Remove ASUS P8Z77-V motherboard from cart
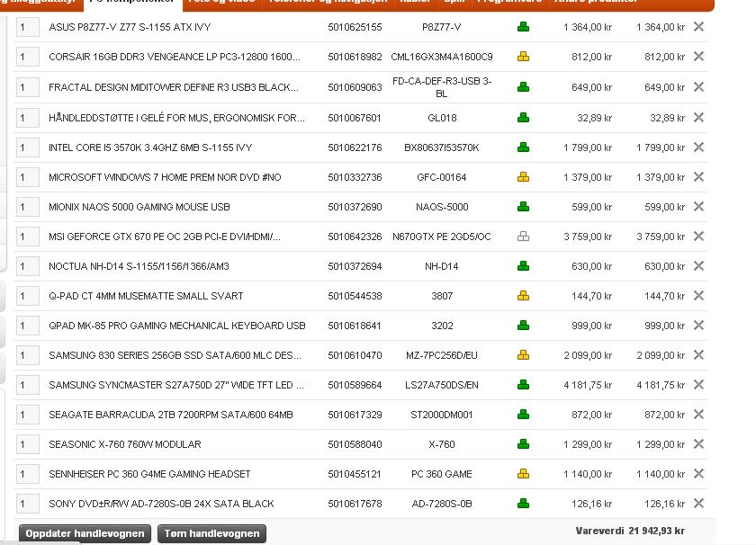Image resolution: width=756 pixels, height=545 pixels. pos(698,26)
